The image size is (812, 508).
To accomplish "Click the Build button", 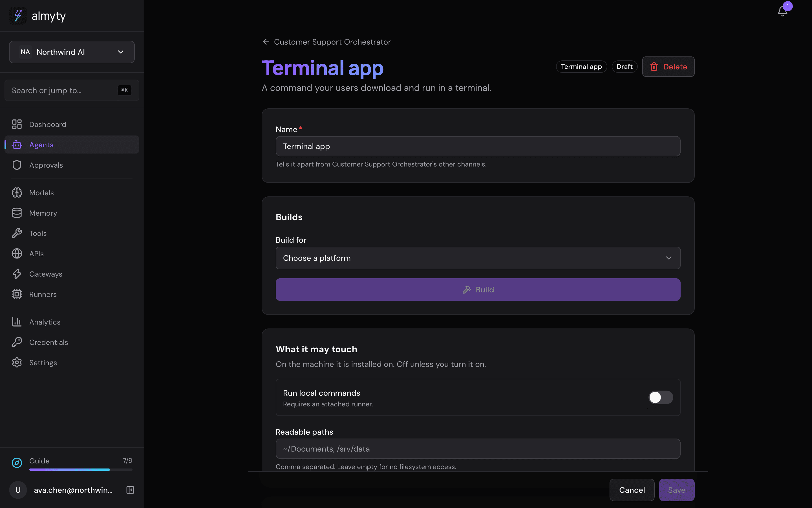I will [x=478, y=290].
